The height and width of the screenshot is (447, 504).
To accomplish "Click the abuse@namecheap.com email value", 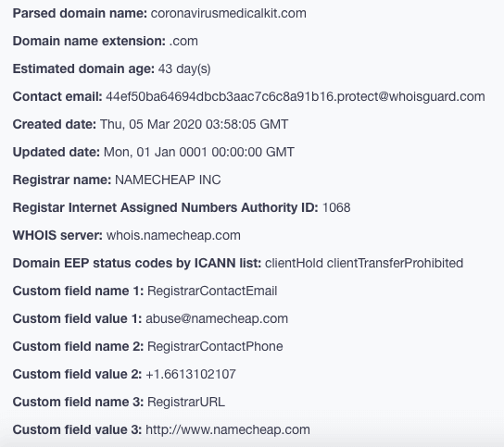I will click(217, 319).
